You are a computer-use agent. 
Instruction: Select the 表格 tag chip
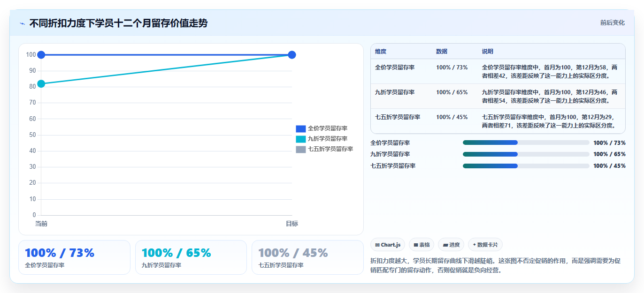pyautogui.click(x=422, y=245)
